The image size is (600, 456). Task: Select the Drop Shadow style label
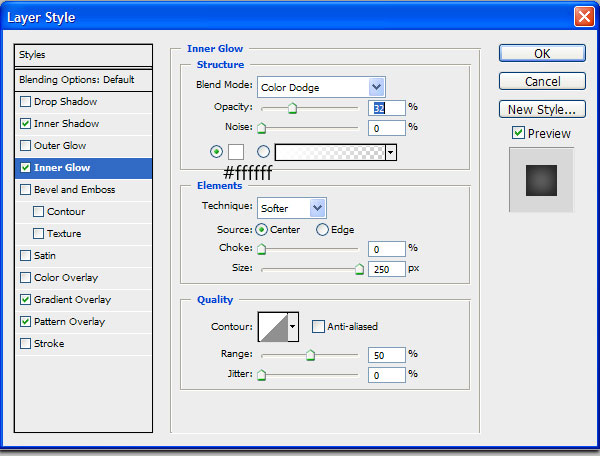65,102
